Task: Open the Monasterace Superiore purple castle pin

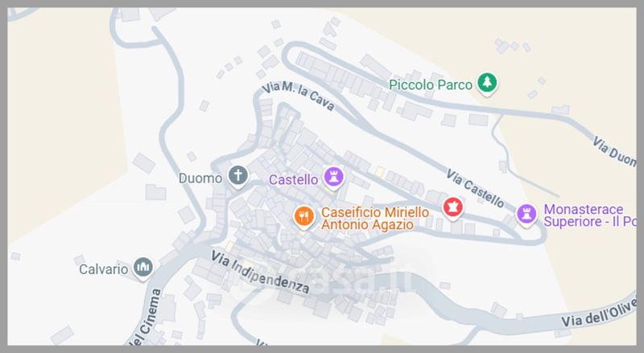Action: coord(526,215)
